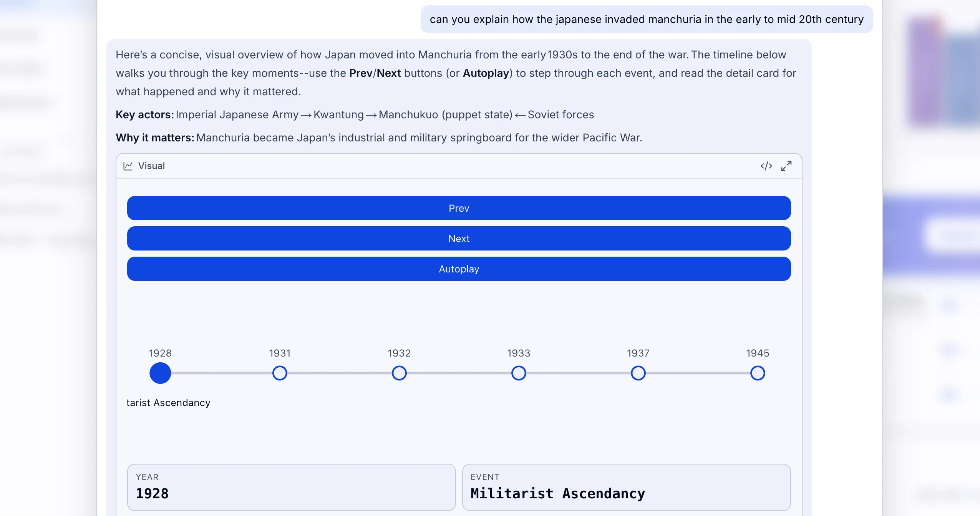Jump to the 1937 marker

click(x=638, y=373)
